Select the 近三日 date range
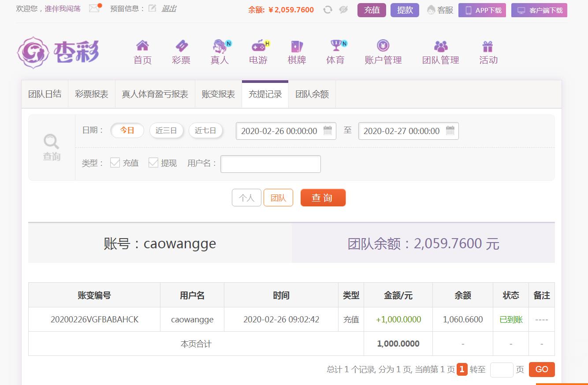 click(x=166, y=131)
